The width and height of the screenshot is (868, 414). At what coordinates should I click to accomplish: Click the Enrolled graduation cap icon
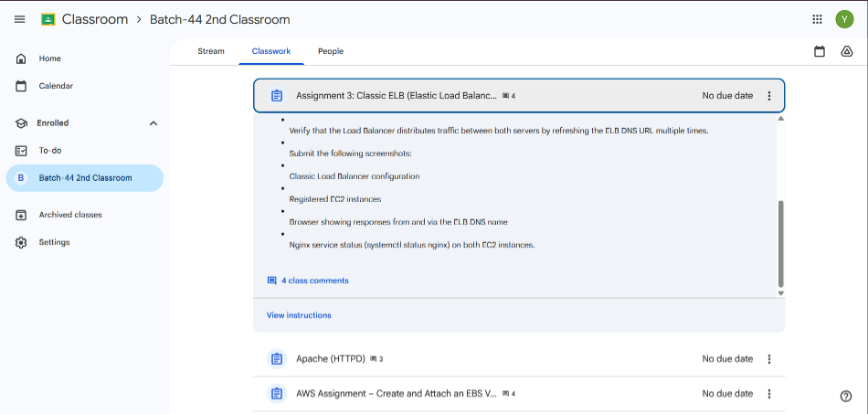(x=21, y=122)
